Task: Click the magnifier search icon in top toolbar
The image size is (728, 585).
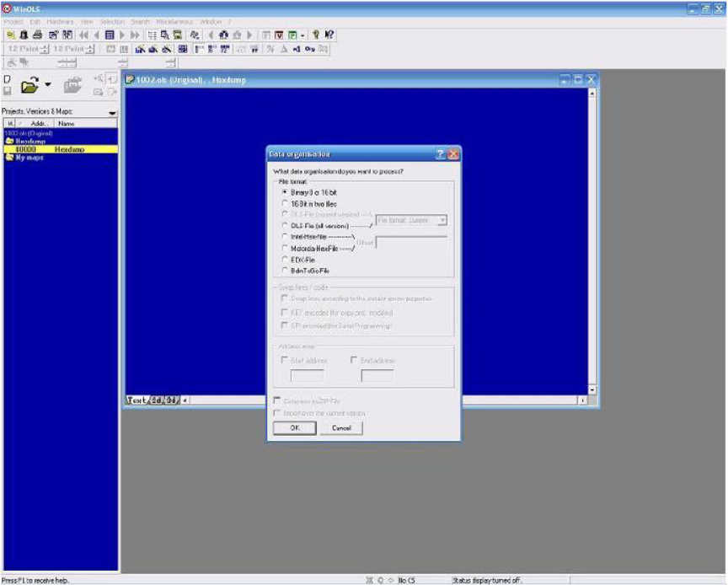Action: (x=165, y=35)
